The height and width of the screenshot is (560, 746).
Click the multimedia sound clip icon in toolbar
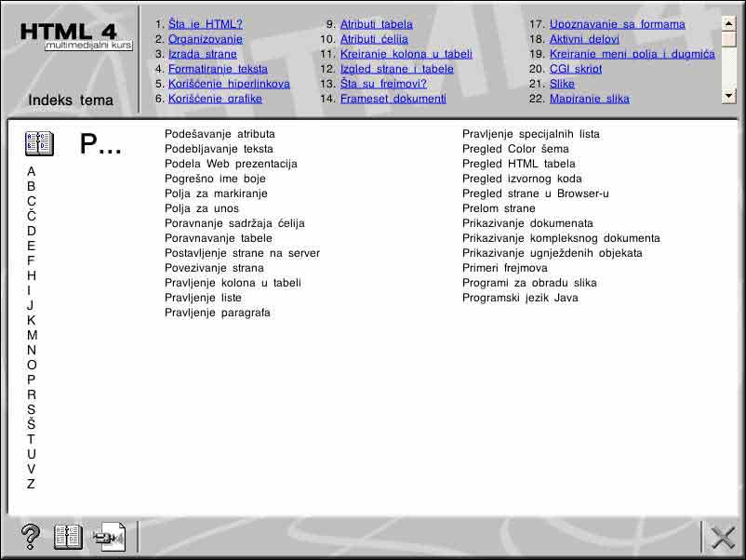109,537
